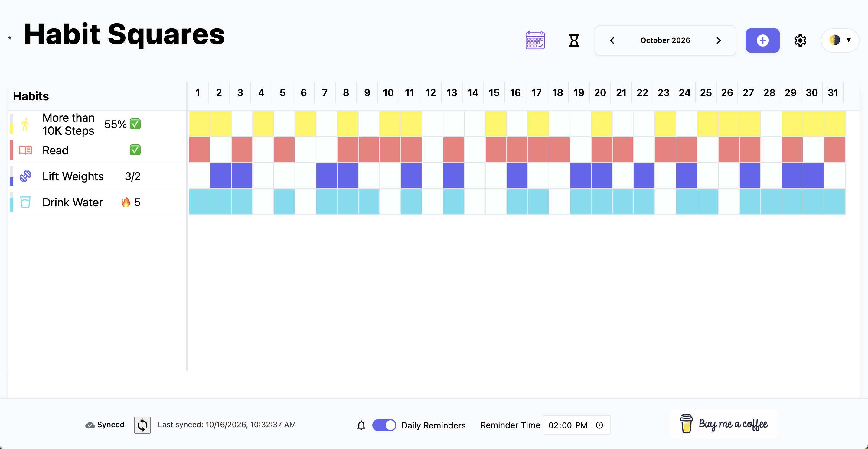Select the More than 10K Steps habit name
Screen dimensions: 868x449
pos(68,124)
